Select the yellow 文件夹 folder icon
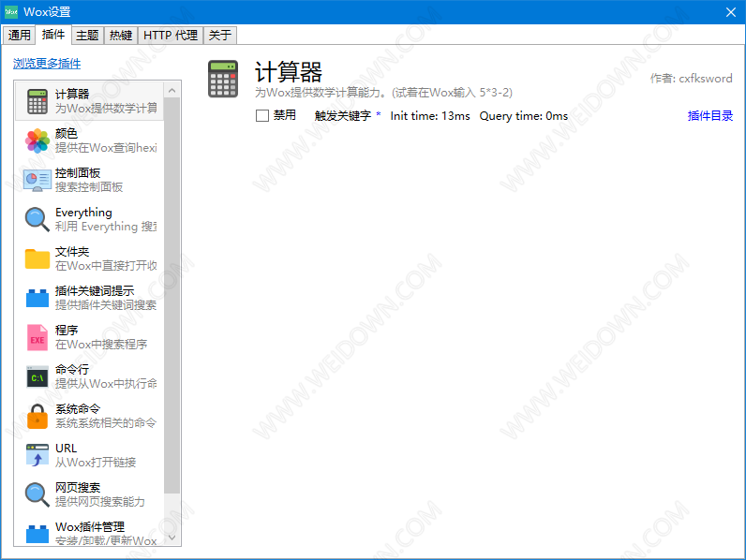 click(x=37, y=258)
